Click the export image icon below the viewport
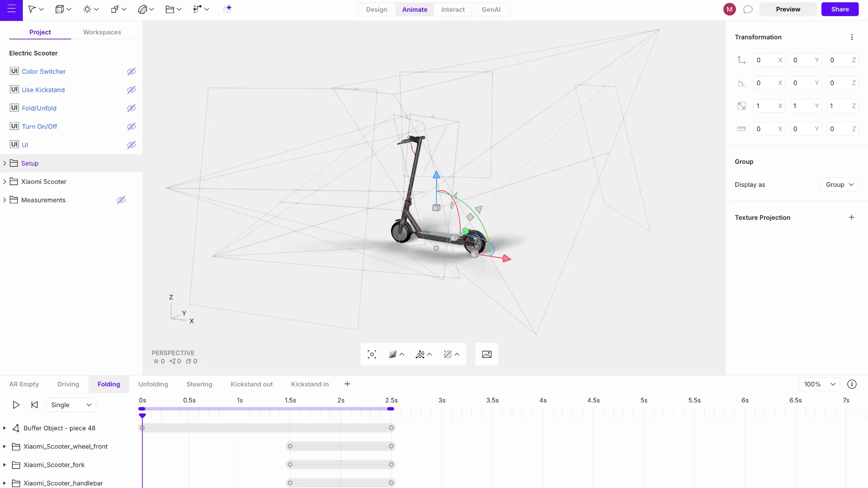 (x=486, y=354)
